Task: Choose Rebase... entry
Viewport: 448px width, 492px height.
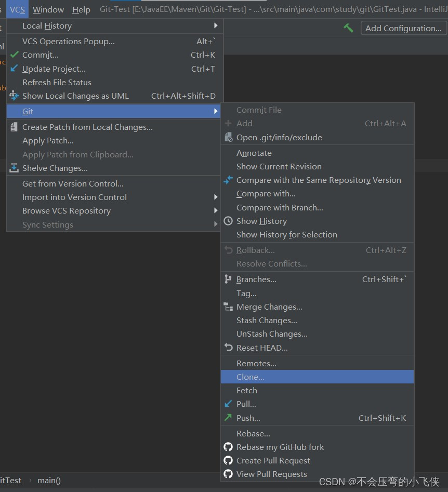Action: pyautogui.click(x=317, y=433)
